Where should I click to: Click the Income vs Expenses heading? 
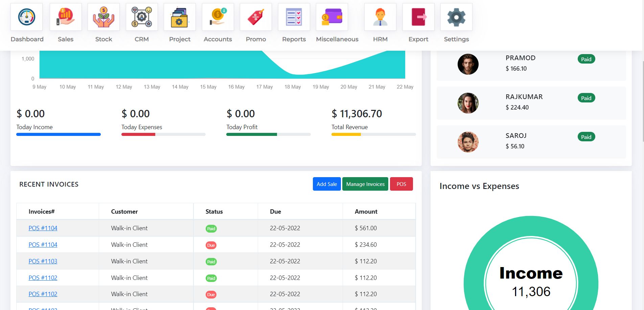pos(479,186)
